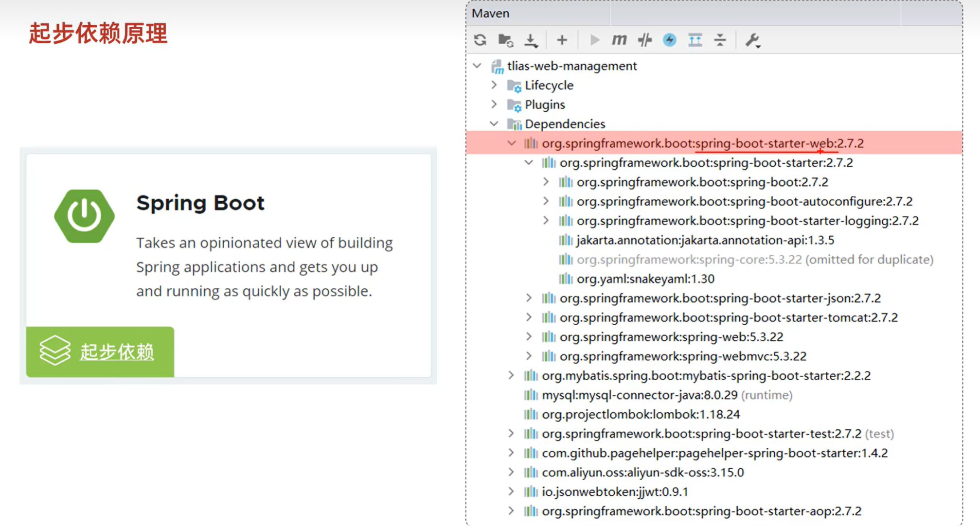980x526 pixels.
Task: Click Lifecycle folder gear icon
Action: coord(514,86)
